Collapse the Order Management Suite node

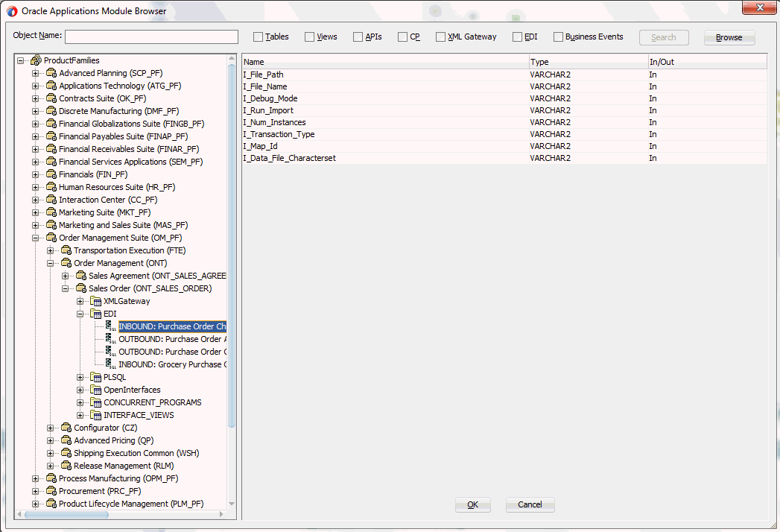(x=35, y=238)
